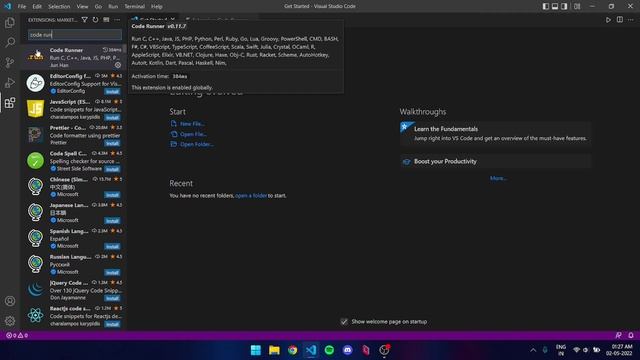The height and width of the screenshot is (360, 640).
Task: Launch Chrome from the taskbar
Action: (x=293, y=350)
